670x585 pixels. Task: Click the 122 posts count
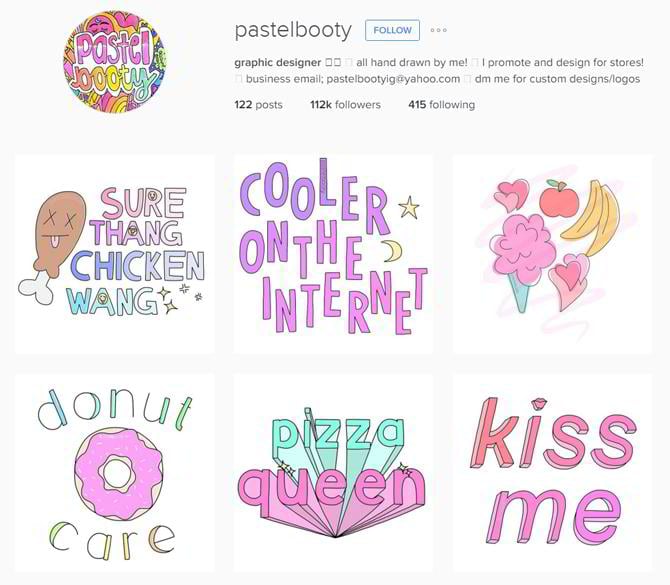pos(258,105)
